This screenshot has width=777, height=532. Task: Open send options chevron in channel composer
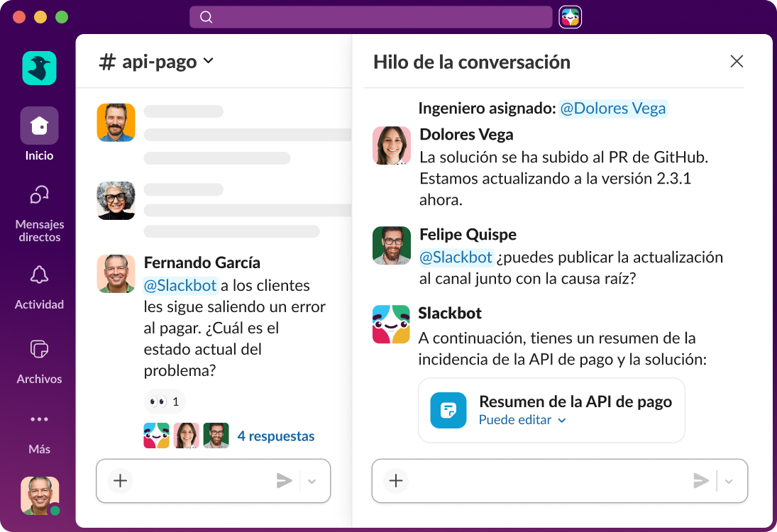(312, 481)
